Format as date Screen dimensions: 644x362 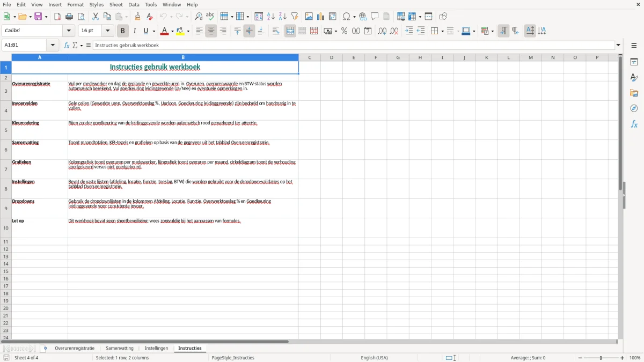click(368, 31)
